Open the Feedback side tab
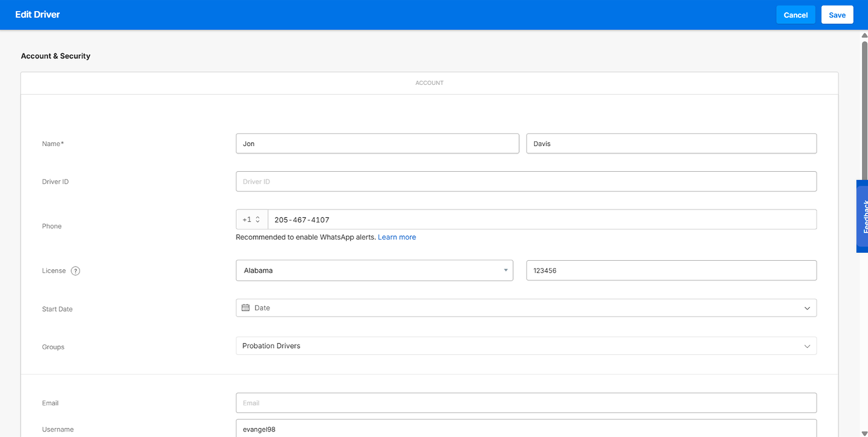 [863, 216]
